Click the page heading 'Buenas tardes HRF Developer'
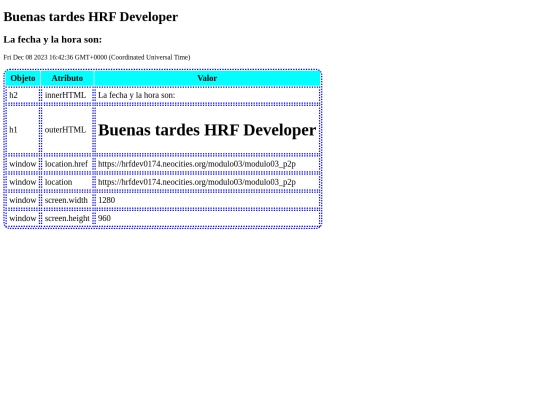 click(x=91, y=17)
